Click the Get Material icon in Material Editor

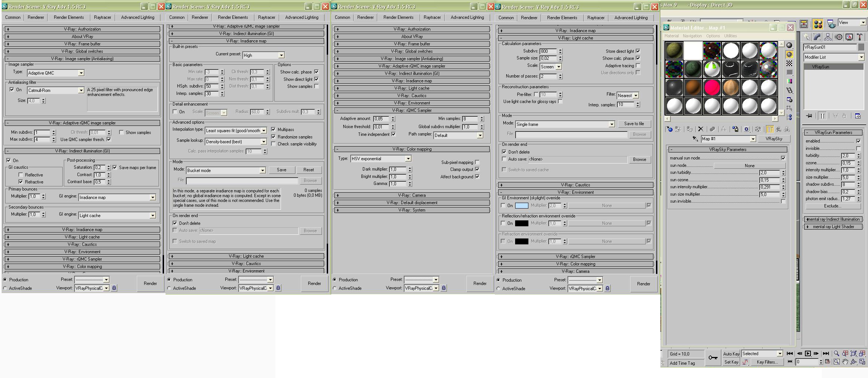click(x=669, y=129)
